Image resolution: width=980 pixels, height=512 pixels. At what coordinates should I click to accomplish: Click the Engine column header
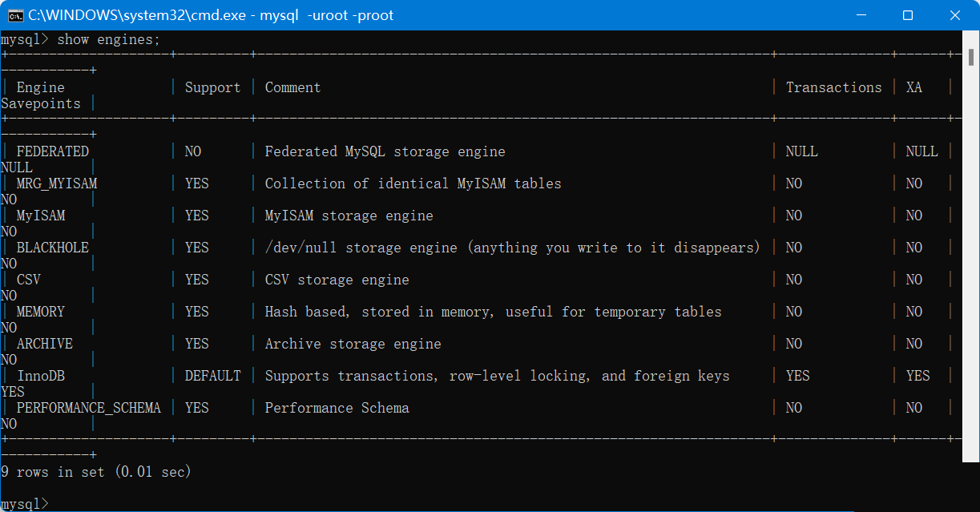(40, 87)
